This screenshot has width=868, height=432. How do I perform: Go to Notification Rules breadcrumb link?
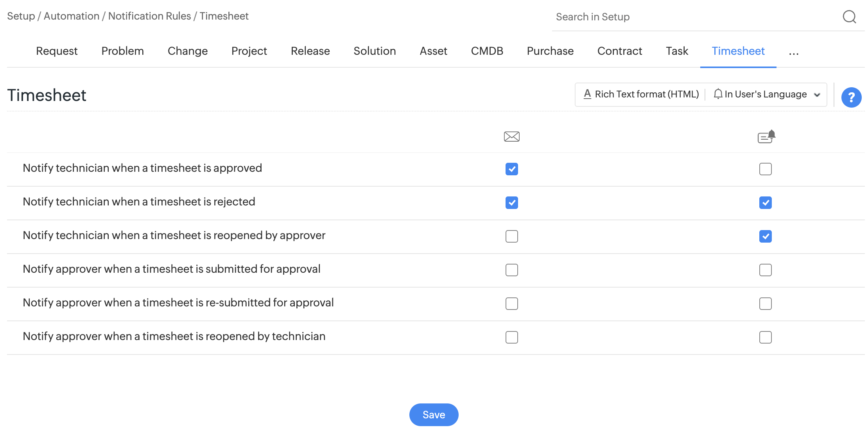pos(149,16)
